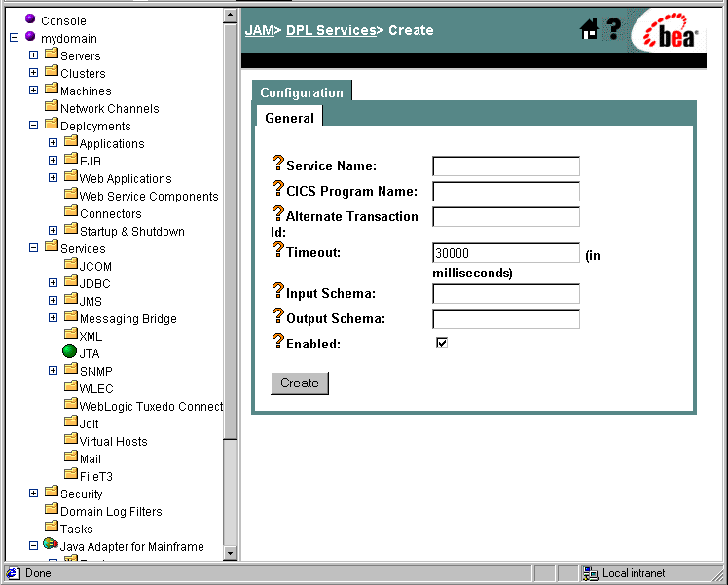Click into the Output Schema field
The width and height of the screenshot is (728, 585).
[506, 319]
